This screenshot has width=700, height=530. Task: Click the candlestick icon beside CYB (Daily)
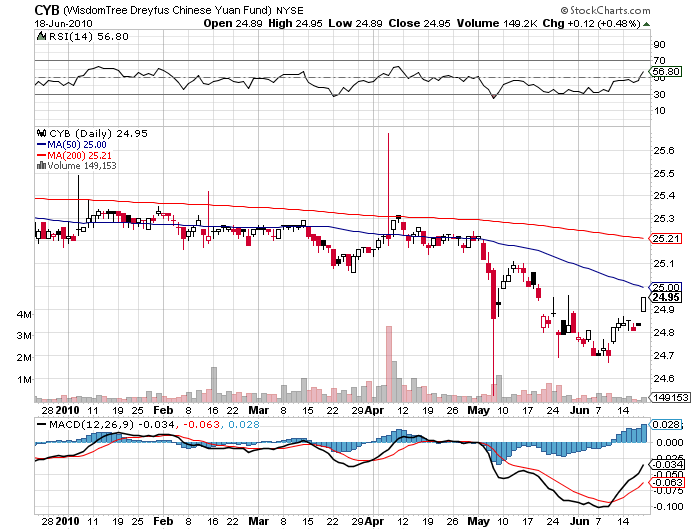[x=42, y=133]
